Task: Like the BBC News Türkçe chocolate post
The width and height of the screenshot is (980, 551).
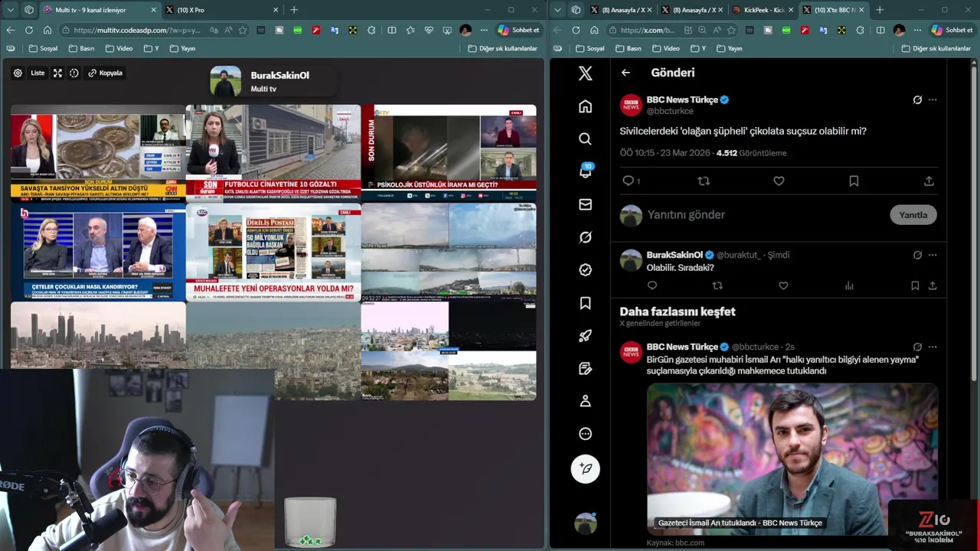Action: point(779,181)
